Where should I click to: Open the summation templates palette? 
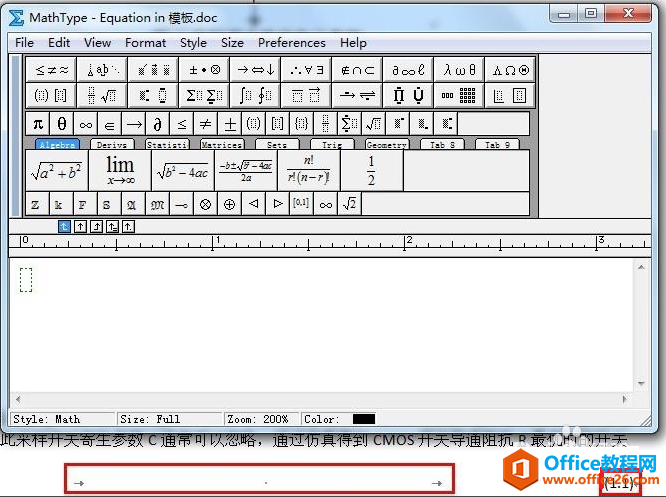coord(204,95)
